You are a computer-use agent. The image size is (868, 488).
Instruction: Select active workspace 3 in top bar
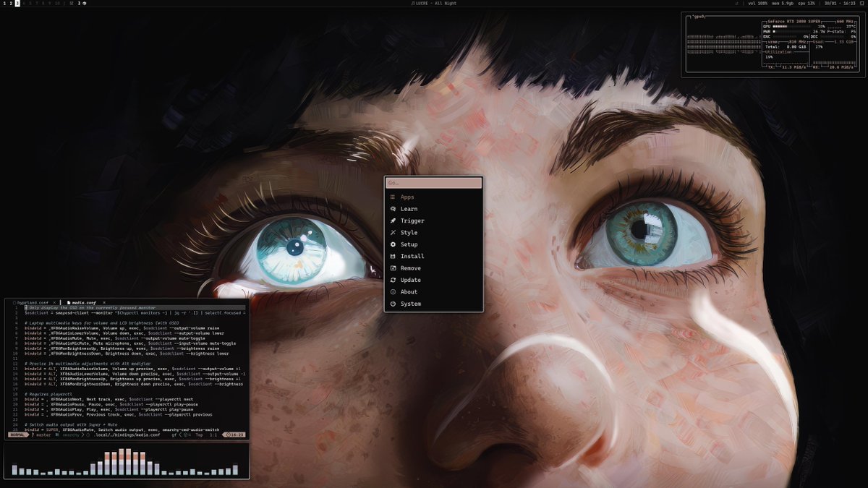pos(17,4)
